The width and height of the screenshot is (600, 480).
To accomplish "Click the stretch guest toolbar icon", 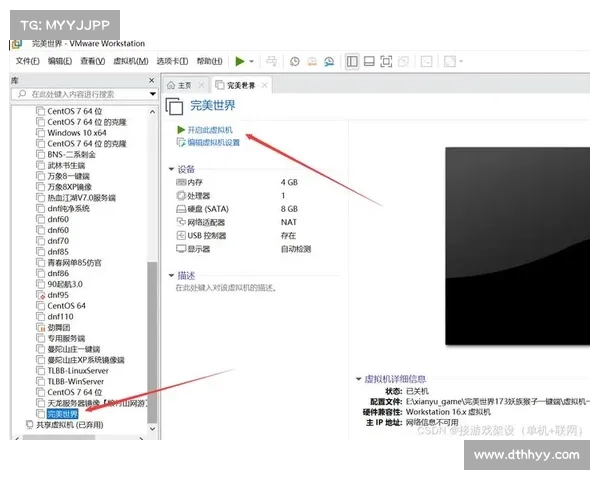I will pyautogui.click(x=450, y=61).
